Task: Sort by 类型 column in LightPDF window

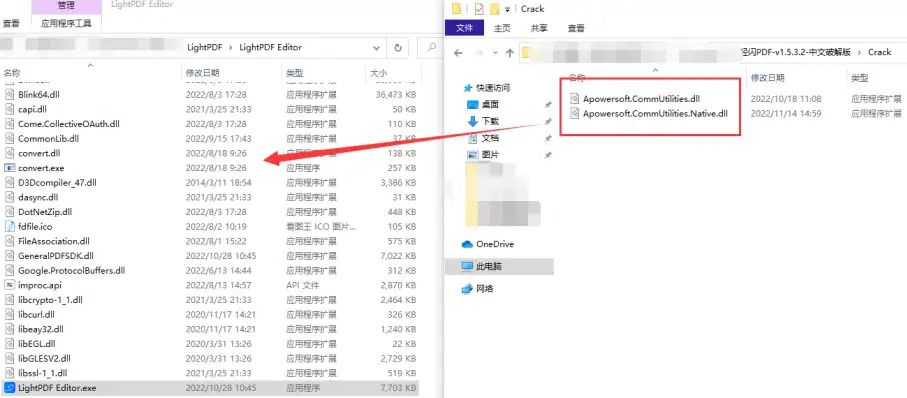Action: tap(294, 73)
